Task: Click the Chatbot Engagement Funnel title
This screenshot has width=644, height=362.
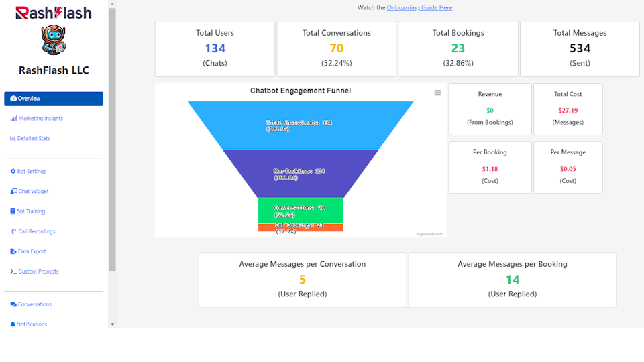Action: pyautogui.click(x=301, y=90)
